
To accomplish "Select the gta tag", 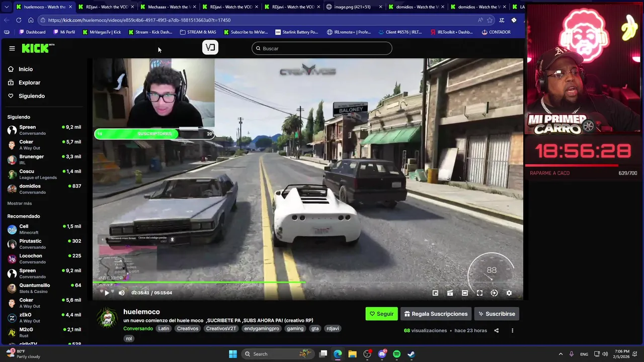I will click(315, 328).
